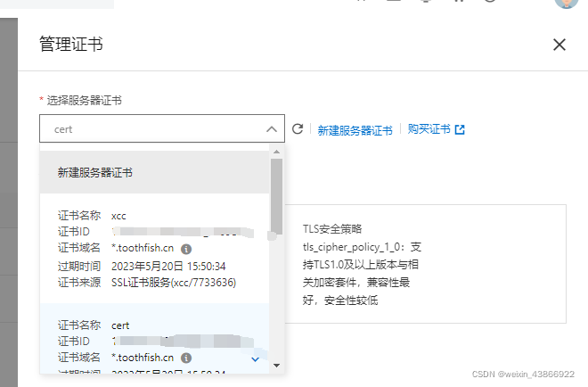
Task: Select the xcc certificate entry
Action: click(x=154, y=249)
